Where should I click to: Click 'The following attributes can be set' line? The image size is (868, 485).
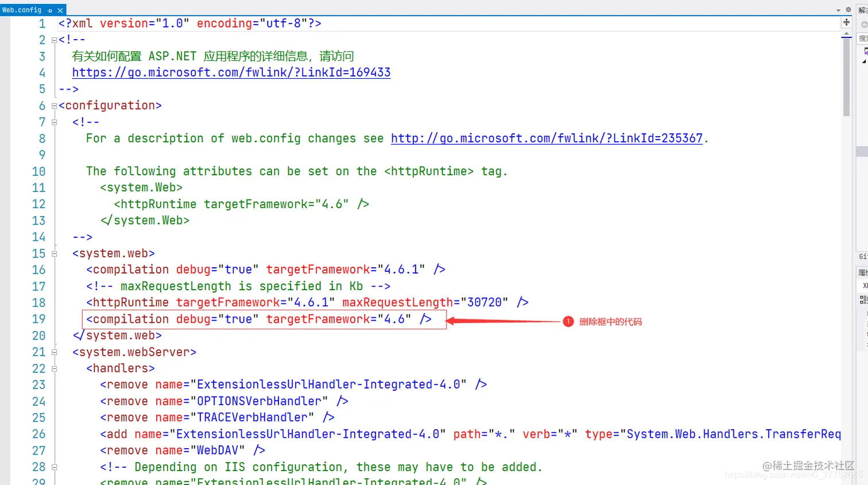click(297, 171)
